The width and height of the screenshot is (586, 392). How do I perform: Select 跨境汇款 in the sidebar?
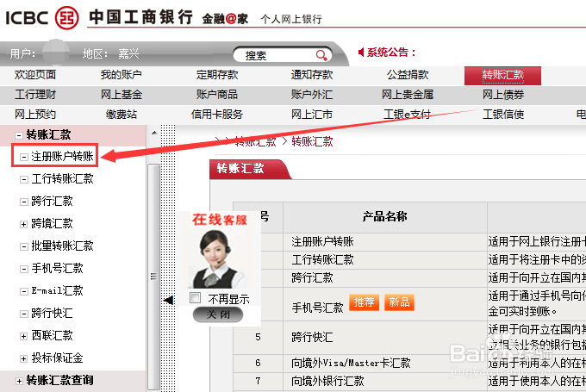click(52, 223)
